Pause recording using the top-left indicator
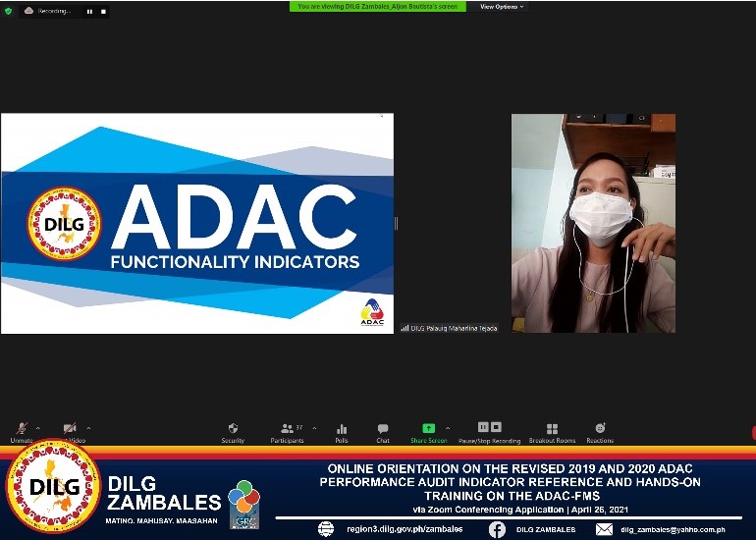Viewport: 756px width, 540px height. pos(89,11)
